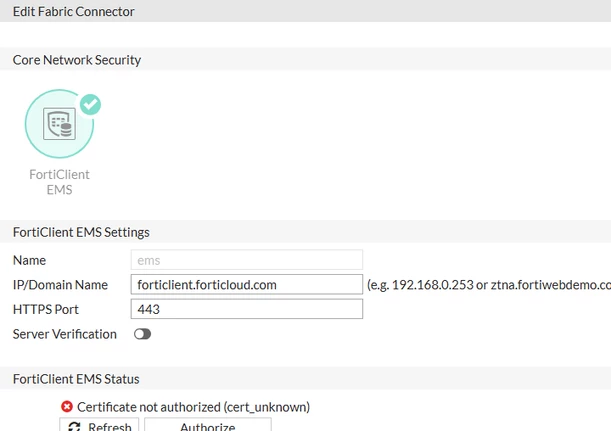Click the Edit Fabric Connector title
This screenshot has height=431, width=611.
click(x=74, y=11)
